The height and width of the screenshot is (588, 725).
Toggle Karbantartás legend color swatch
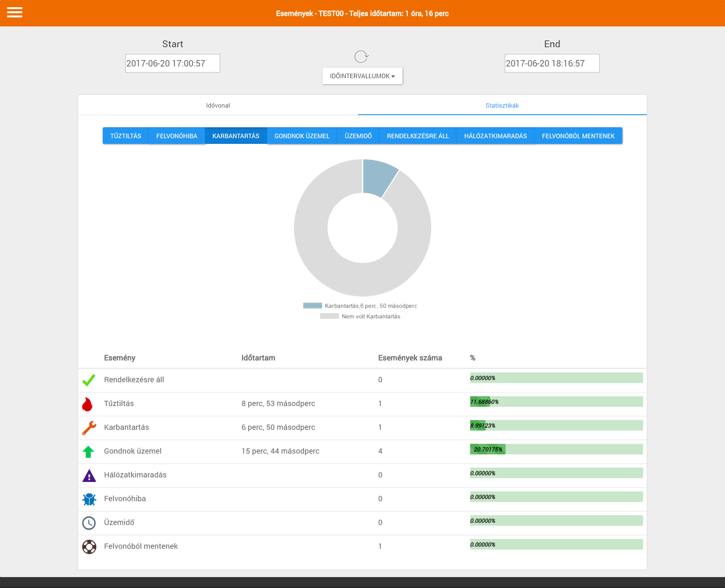pyautogui.click(x=312, y=306)
